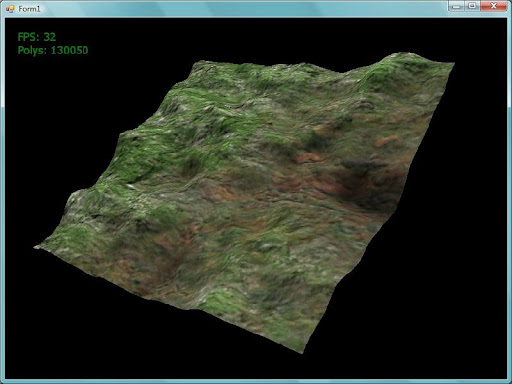Click the FPS: 32 counter text
The height and width of the screenshot is (384, 512).
37,37
